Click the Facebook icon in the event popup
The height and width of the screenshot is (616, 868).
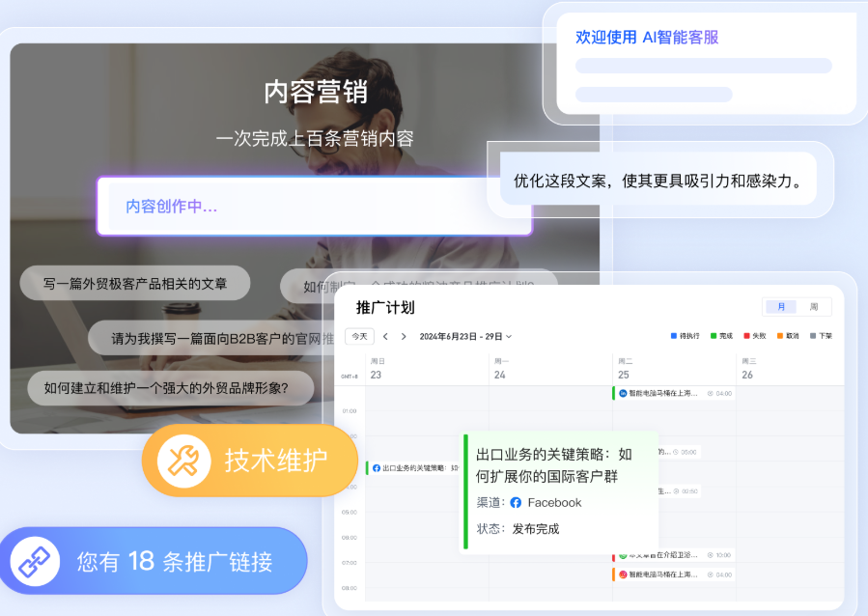tap(516, 502)
